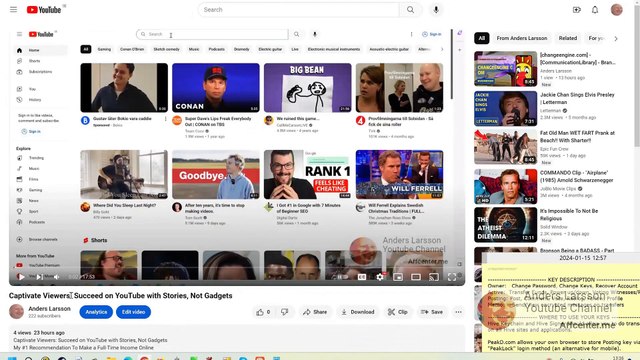Dislike the video with thumbs down

pyautogui.click(x=284, y=312)
